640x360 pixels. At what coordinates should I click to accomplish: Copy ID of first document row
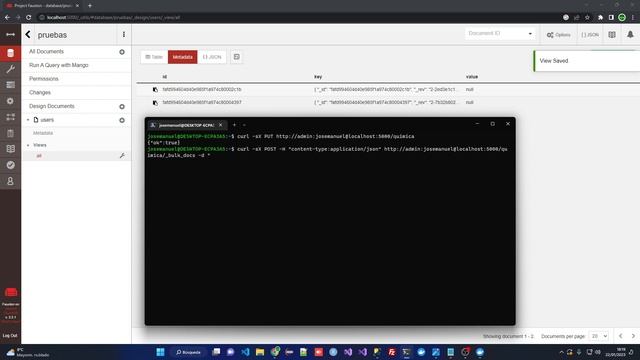click(155, 90)
